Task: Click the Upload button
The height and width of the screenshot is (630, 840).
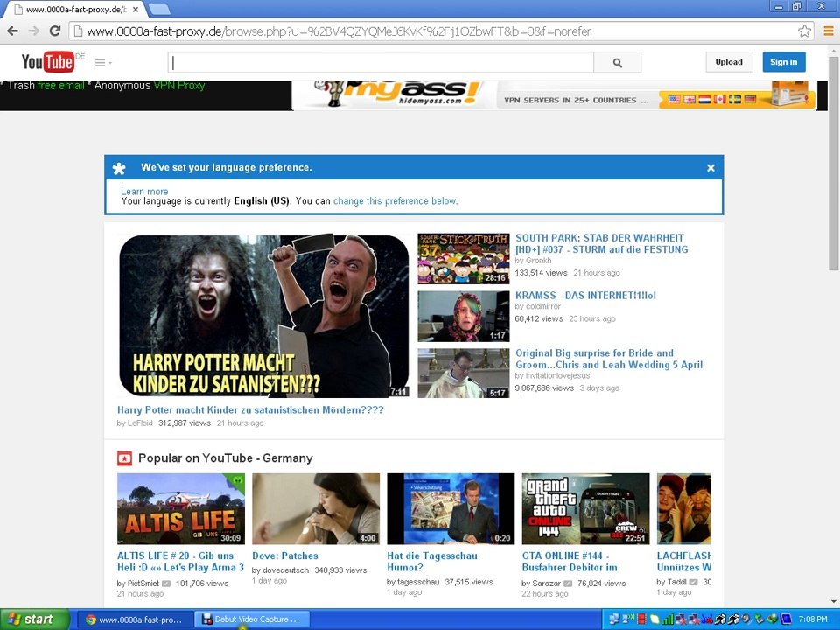Action: click(729, 62)
